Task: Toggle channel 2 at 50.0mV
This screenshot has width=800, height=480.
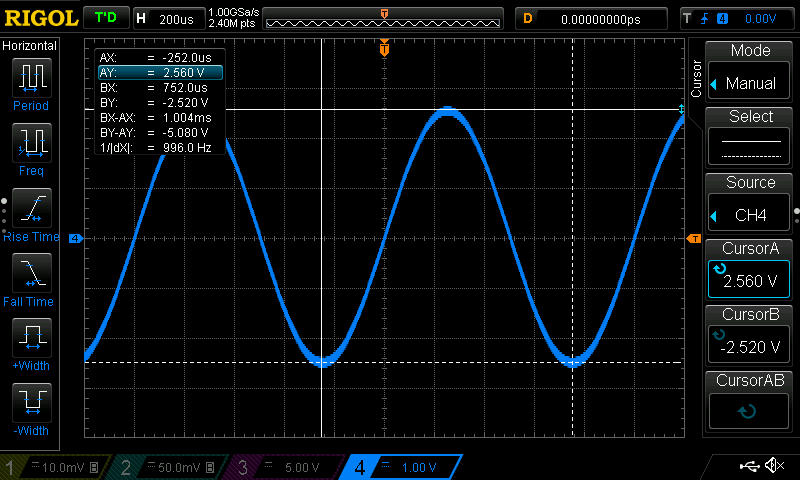Action: point(169,467)
